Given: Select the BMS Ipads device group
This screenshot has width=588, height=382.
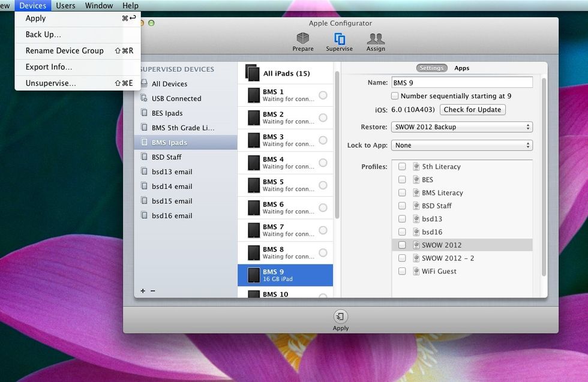Looking at the screenshot, I should (x=186, y=143).
